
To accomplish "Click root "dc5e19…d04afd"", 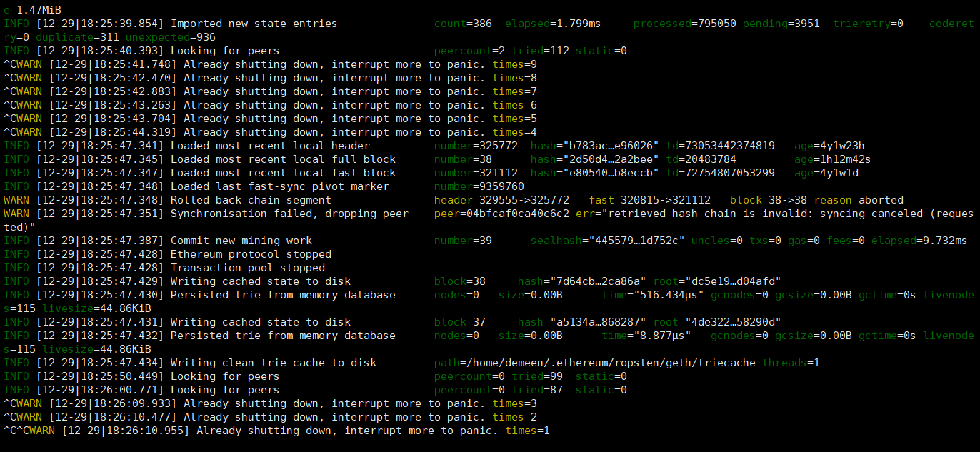I will 717,281.
